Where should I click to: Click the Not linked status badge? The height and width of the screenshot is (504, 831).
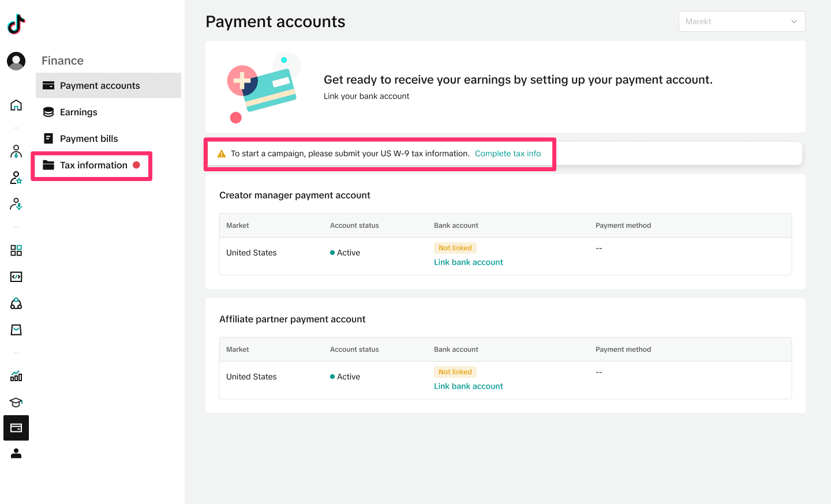coord(455,247)
